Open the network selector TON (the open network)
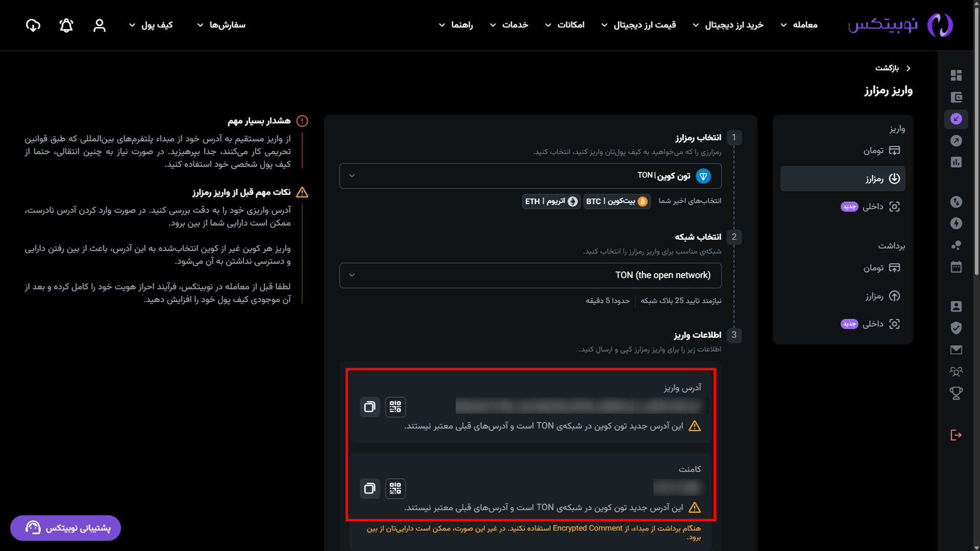980x551 pixels. tap(530, 275)
